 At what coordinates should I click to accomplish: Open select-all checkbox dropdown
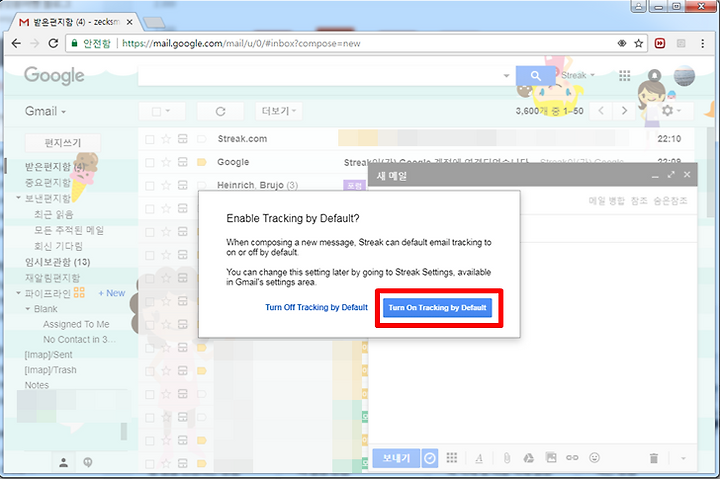[x=162, y=111]
